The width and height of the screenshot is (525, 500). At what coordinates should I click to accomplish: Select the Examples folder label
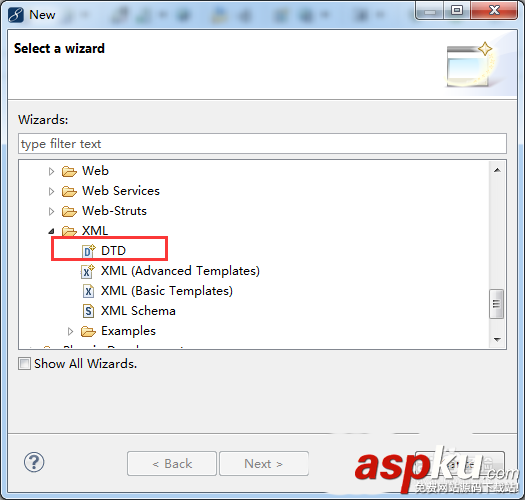click(x=129, y=331)
